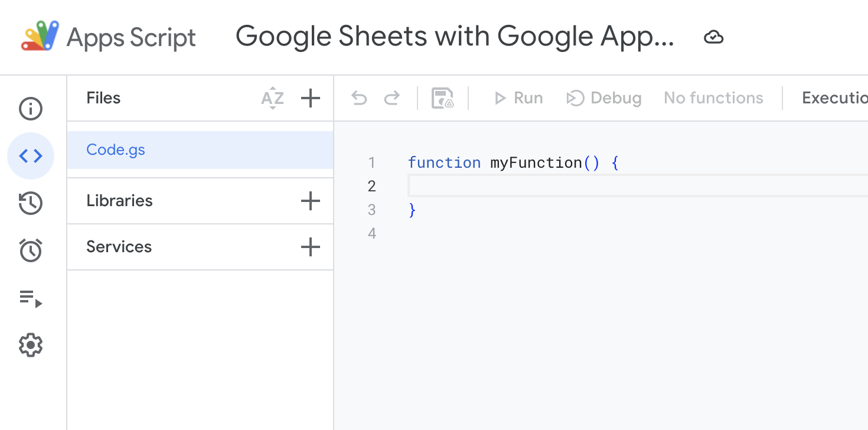Click the Apps Script product name text
This screenshot has height=430, width=868.
coord(131,38)
